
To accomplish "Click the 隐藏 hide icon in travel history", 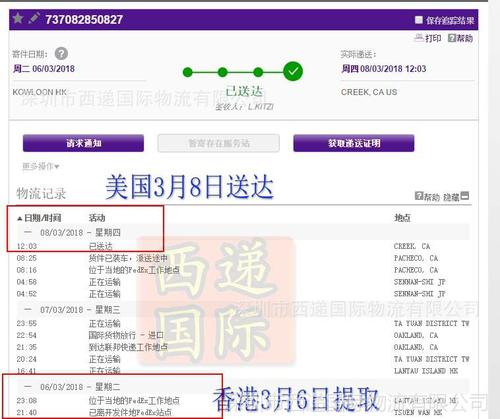I will 465,196.
